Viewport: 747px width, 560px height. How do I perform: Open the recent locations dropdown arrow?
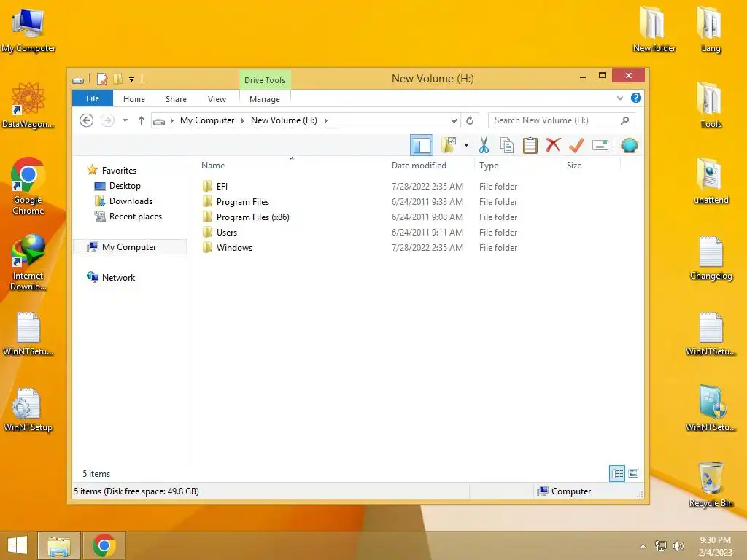tap(125, 120)
